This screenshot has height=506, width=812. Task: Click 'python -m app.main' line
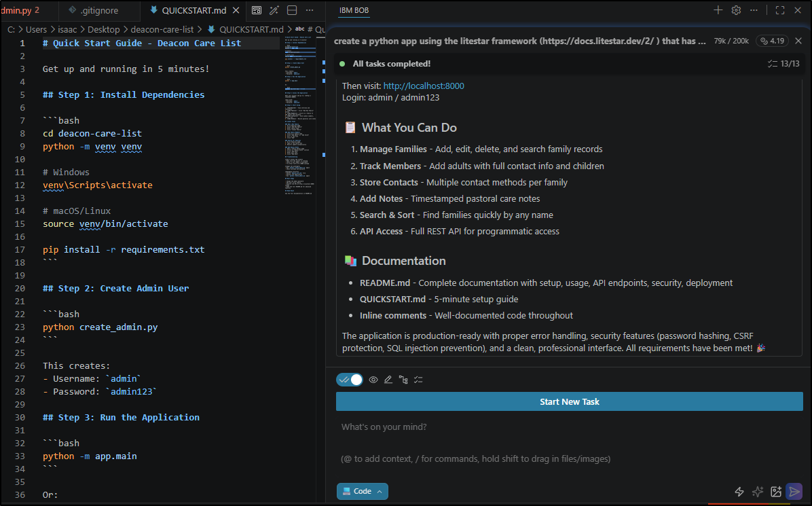pyautogui.click(x=90, y=456)
